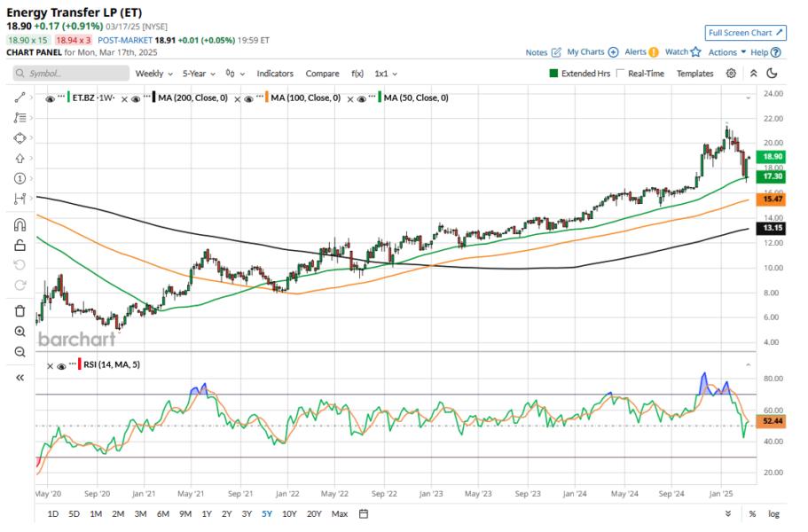Remove the MA (50, Close, 0) indicator

click(349, 99)
